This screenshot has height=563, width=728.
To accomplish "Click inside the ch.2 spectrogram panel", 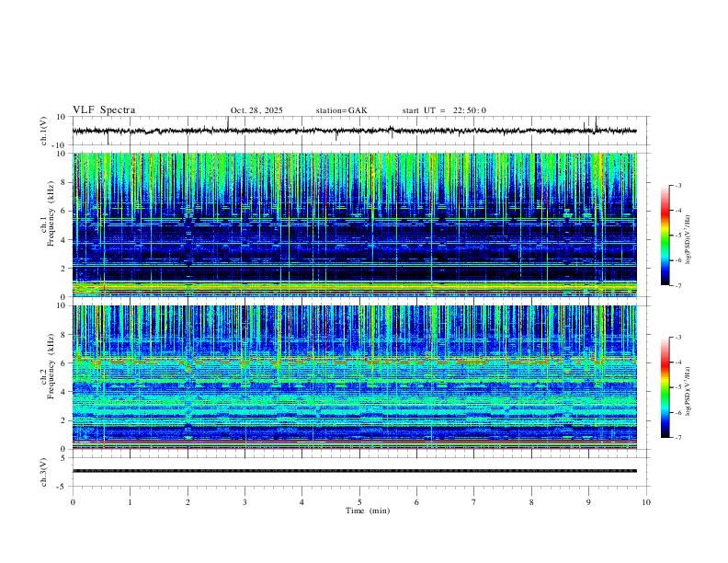I will 354,377.
